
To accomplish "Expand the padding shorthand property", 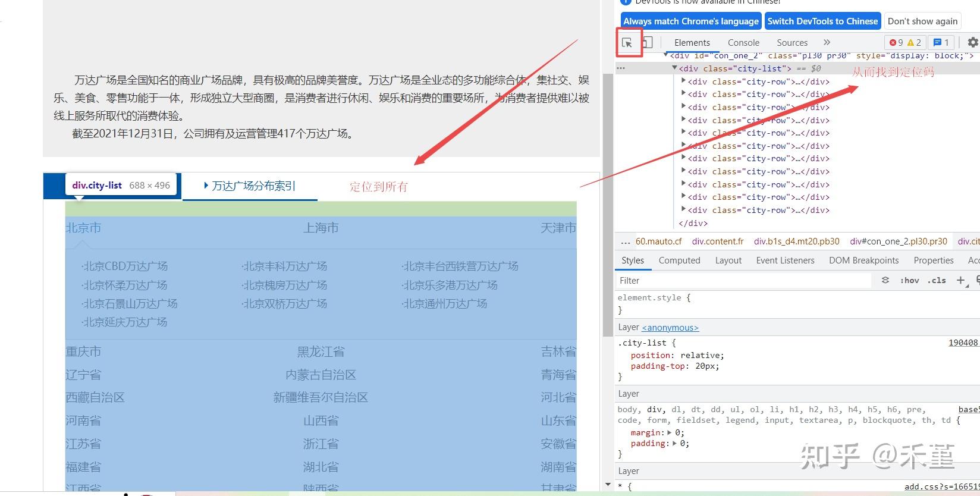I will pos(674,444).
